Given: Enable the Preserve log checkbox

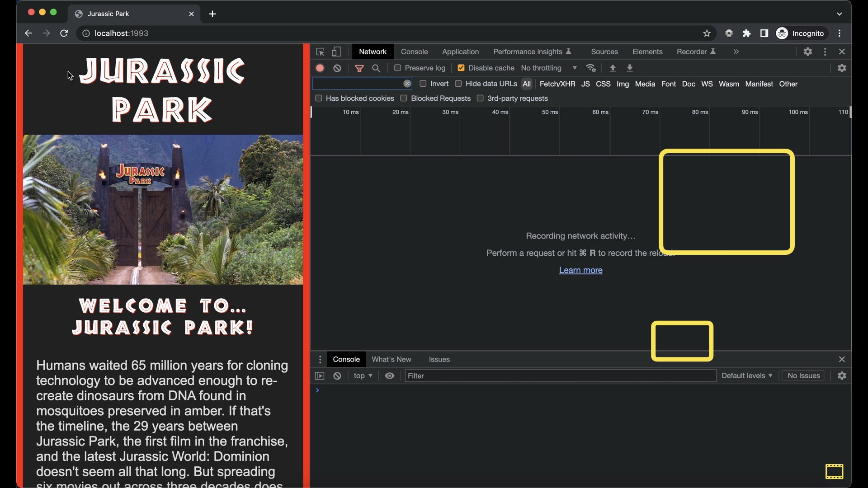Looking at the screenshot, I should (397, 68).
